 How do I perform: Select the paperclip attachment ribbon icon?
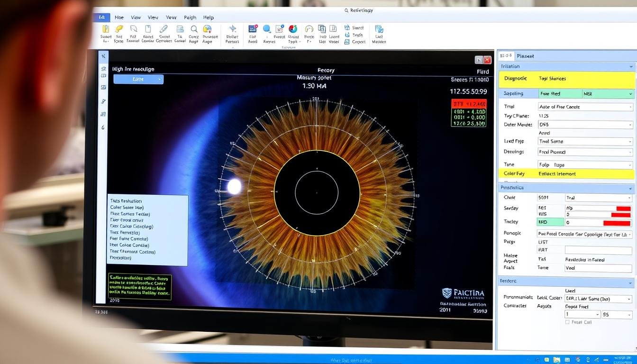(164, 29)
